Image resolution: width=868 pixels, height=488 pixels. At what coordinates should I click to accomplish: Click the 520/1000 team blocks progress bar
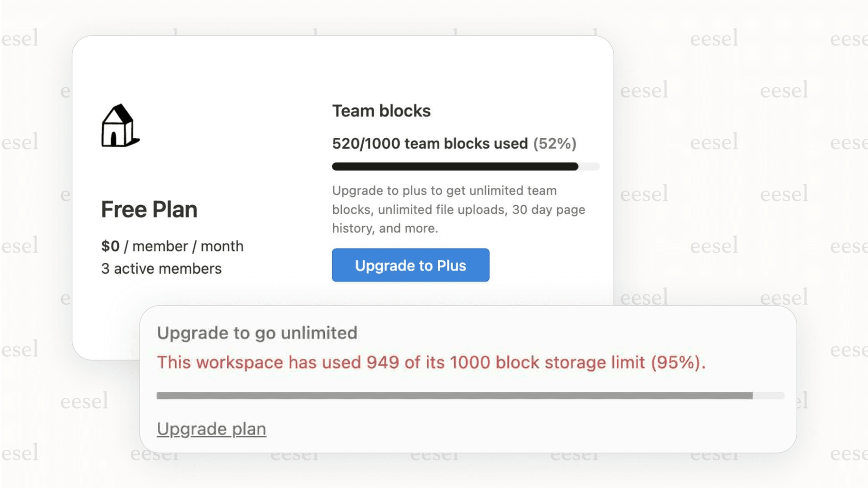[465, 166]
